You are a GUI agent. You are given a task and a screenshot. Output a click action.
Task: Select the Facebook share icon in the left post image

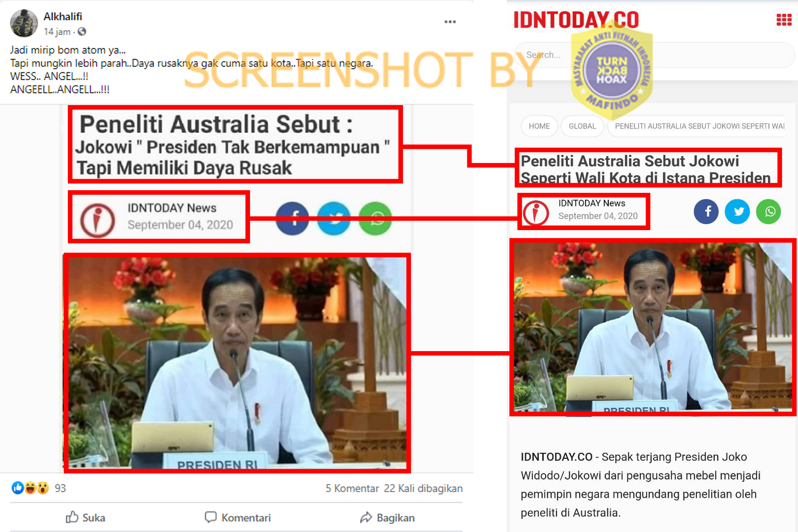292,219
